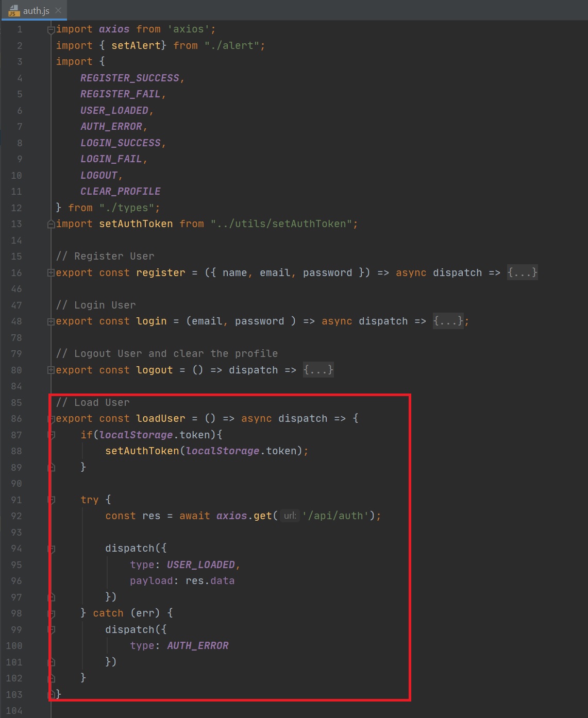This screenshot has height=718, width=588.
Task: Collapse the loadUser function using its fold marker
Action: (51, 419)
